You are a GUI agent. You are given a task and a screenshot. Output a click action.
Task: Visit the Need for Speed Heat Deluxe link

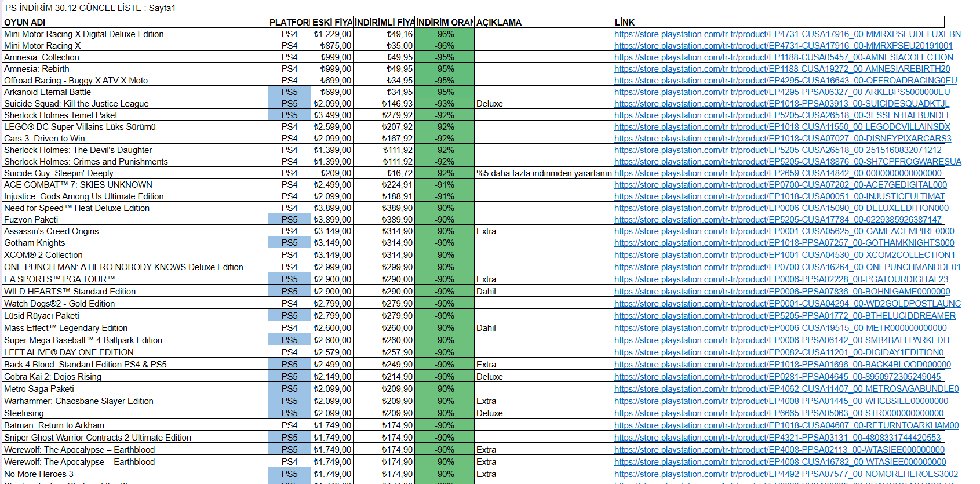tap(782, 208)
